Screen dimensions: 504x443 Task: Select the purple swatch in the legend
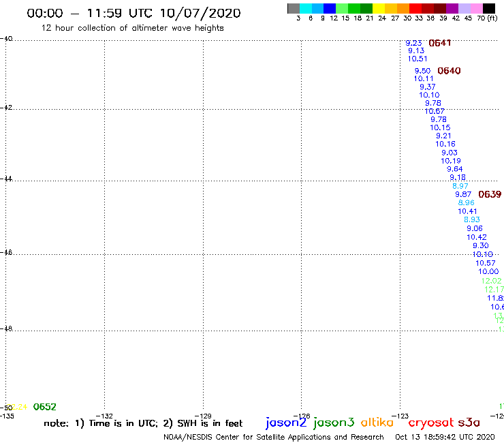click(452, 8)
